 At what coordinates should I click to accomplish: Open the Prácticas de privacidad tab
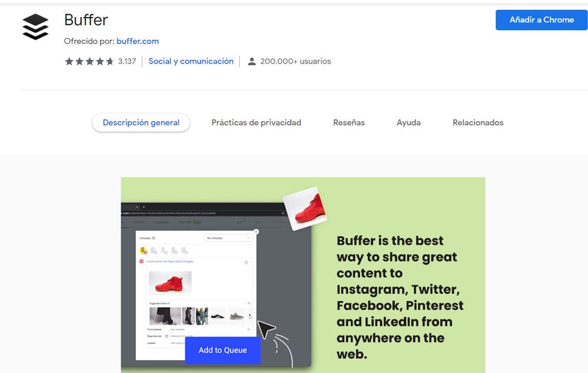tap(256, 123)
